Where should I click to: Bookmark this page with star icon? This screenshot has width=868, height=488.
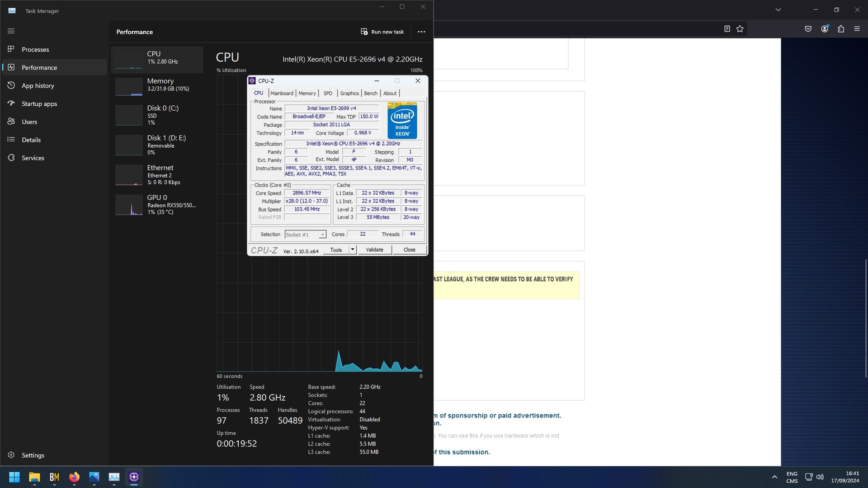tap(740, 29)
